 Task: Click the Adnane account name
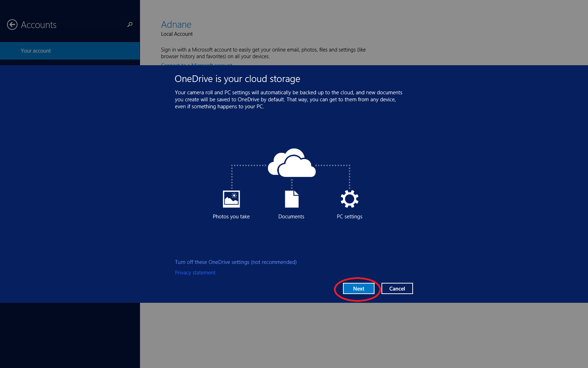176,25
